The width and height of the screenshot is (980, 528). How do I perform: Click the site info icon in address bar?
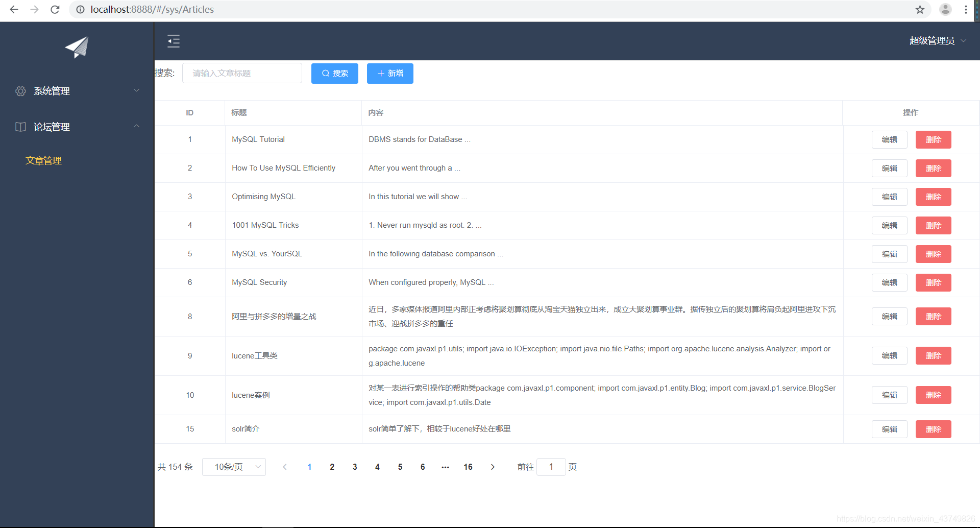point(80,9)
